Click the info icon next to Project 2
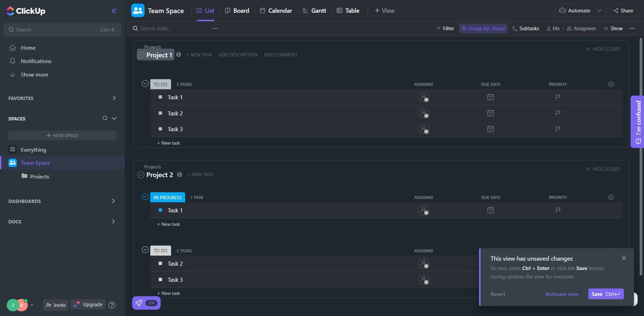This screenshot has height=316, width=644. click(x=179, y=174)
